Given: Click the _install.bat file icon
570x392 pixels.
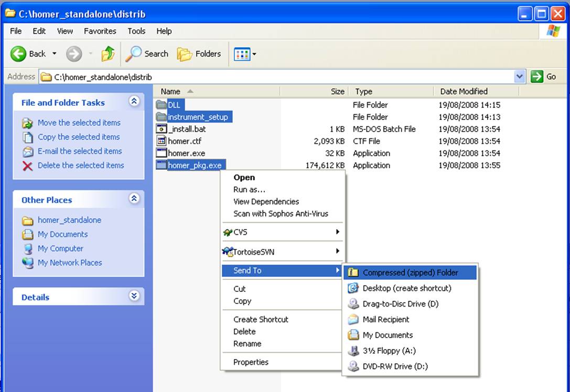Looking at the screenshot, I should (162, 129).
